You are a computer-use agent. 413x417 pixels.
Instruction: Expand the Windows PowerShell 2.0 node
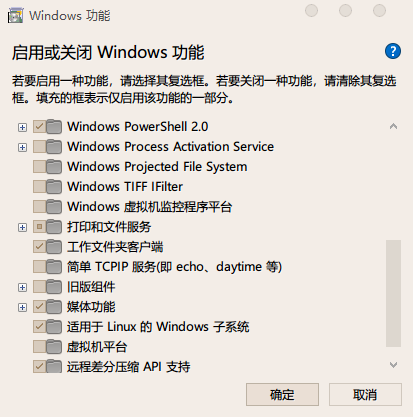pyautogui.click(x=22, y=127)
